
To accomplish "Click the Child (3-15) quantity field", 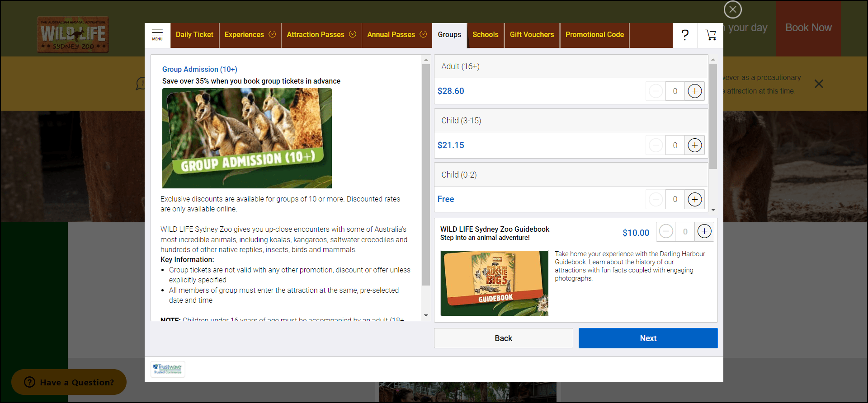I will click(x=675, y=145).
